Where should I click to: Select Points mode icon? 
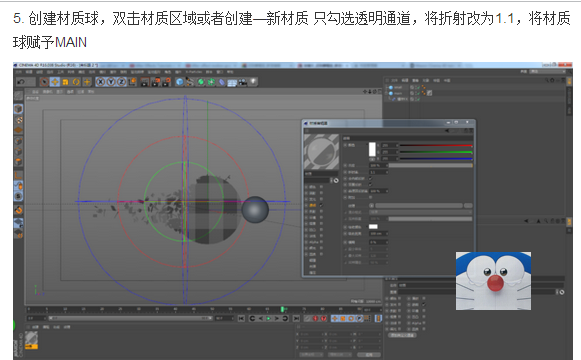18,141
